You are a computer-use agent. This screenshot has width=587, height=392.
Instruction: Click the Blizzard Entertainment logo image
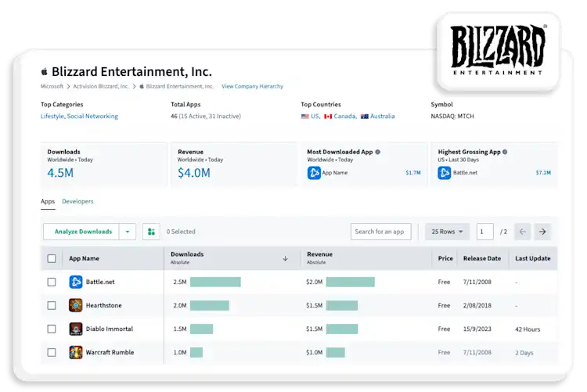tap(498, 51)
